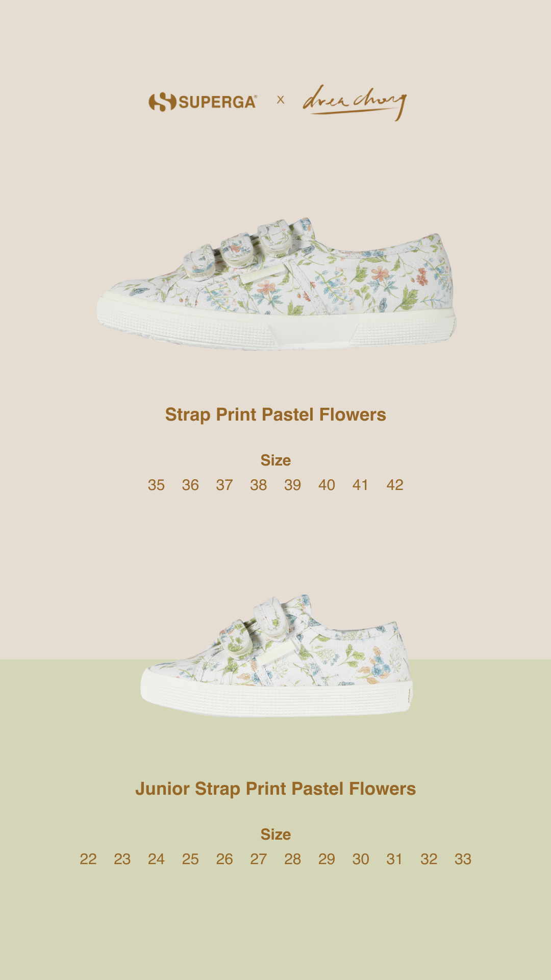The image size is (551, 980).
Task: Choose junior size 30
Action: (361, 859)
